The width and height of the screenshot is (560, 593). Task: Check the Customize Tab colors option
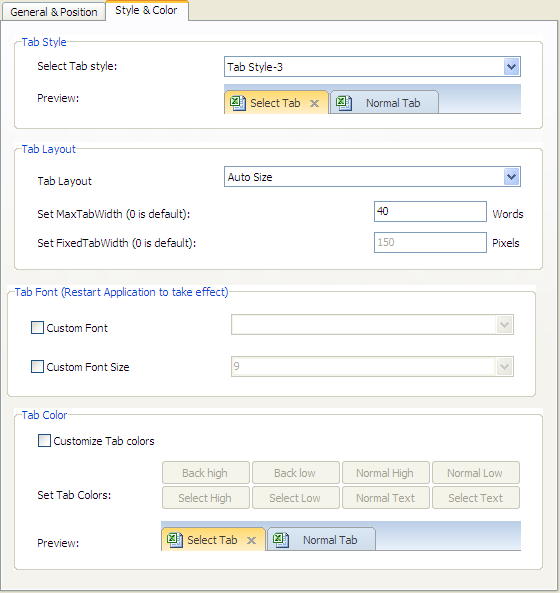click(44, 441)
